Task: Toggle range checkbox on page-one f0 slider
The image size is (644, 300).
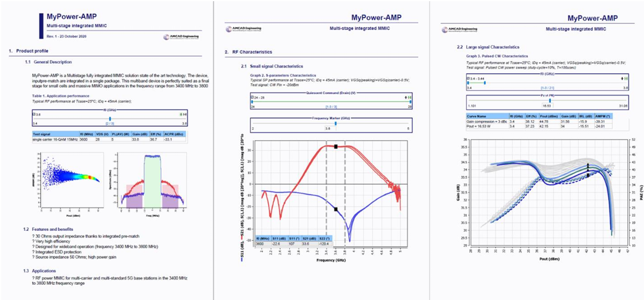Action: (33, 114)
